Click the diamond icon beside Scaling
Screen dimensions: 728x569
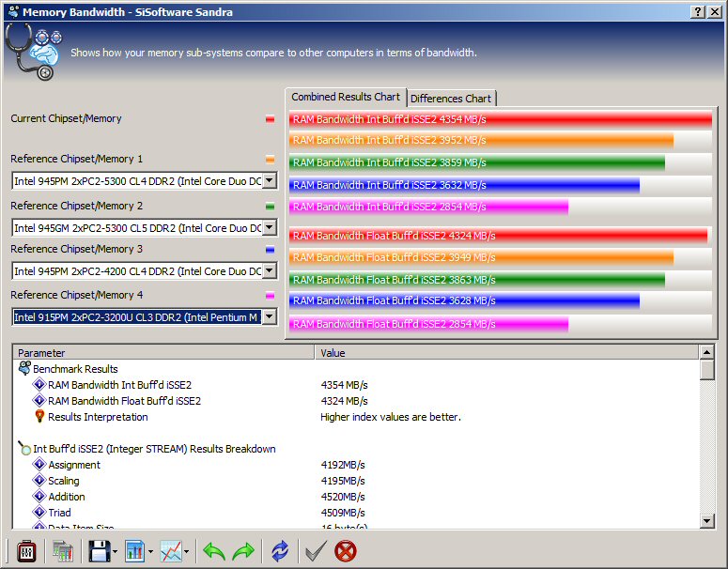point(39,480)
